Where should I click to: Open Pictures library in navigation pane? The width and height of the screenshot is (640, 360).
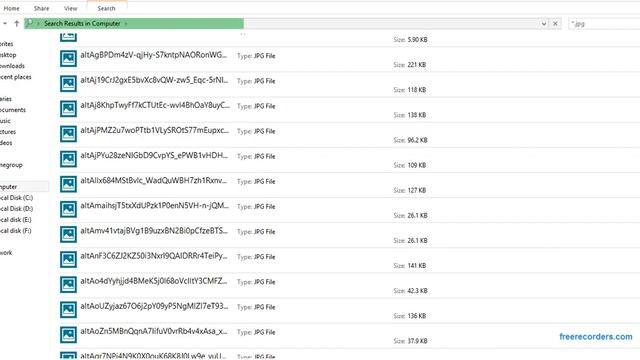[8, 132]
